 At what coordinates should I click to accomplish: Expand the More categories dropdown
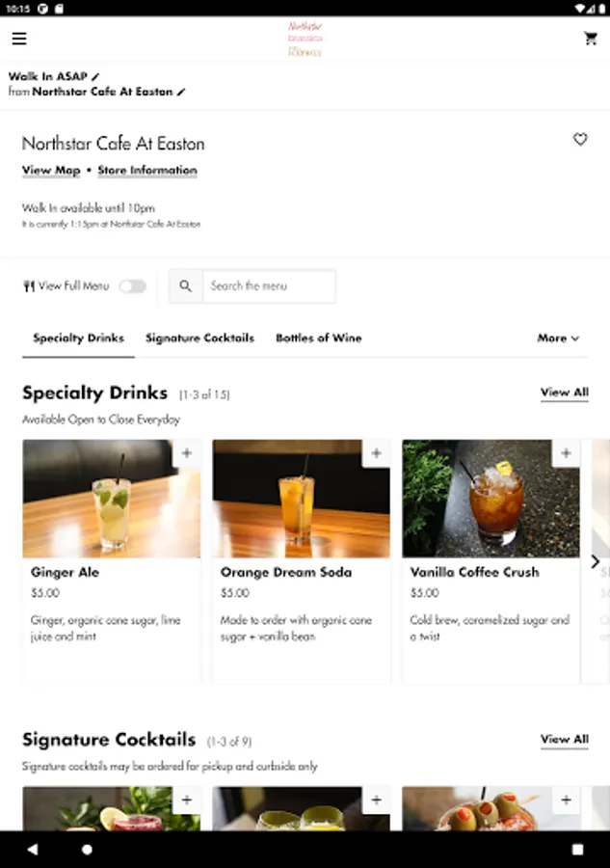(558, 338)
